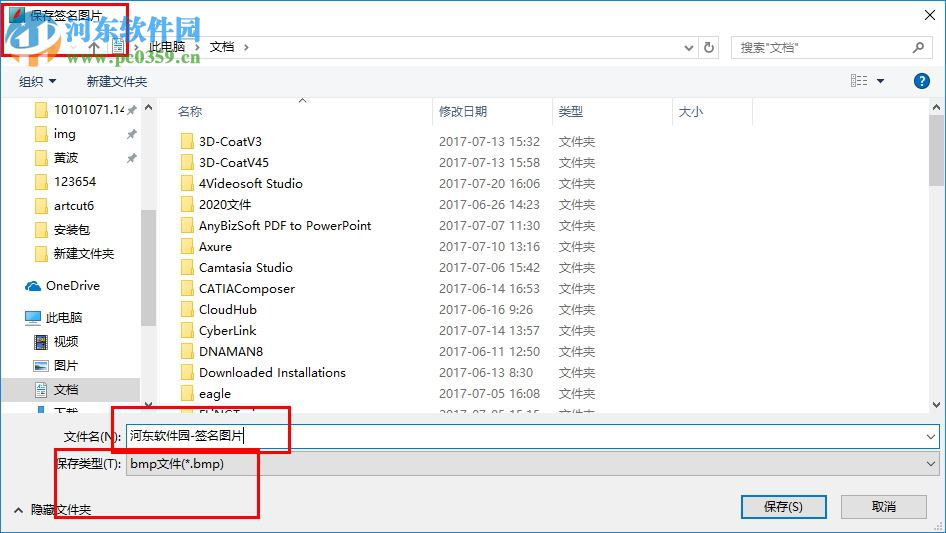Screen dimensions: 946x533
Task: Click pin icon next to img
Action: click(x=132, y=134)
